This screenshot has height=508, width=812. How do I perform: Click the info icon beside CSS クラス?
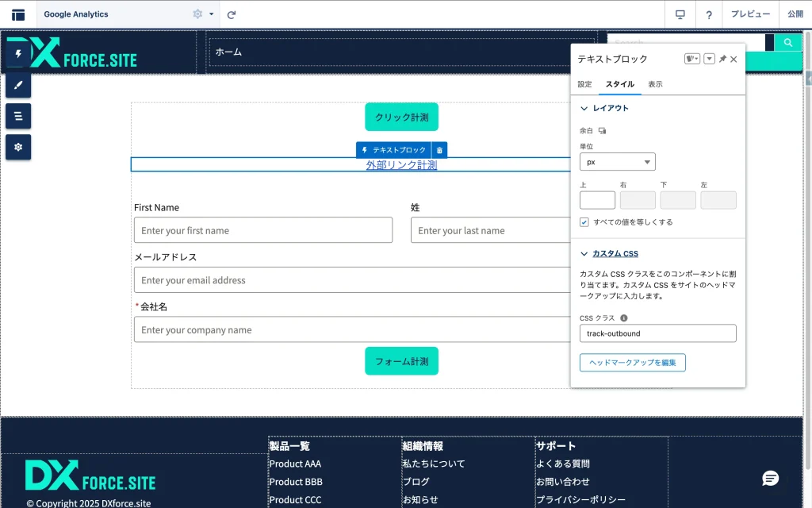[x=623, y=318]
